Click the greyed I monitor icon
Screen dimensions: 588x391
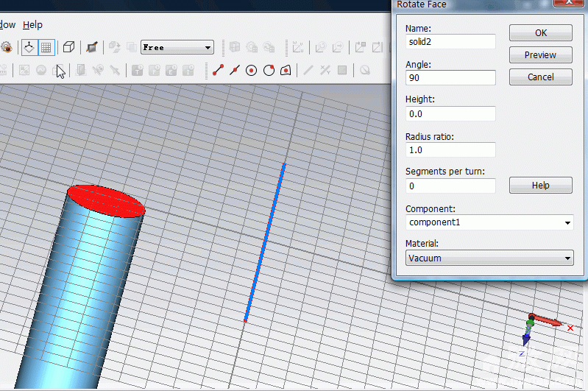(188, 70)
